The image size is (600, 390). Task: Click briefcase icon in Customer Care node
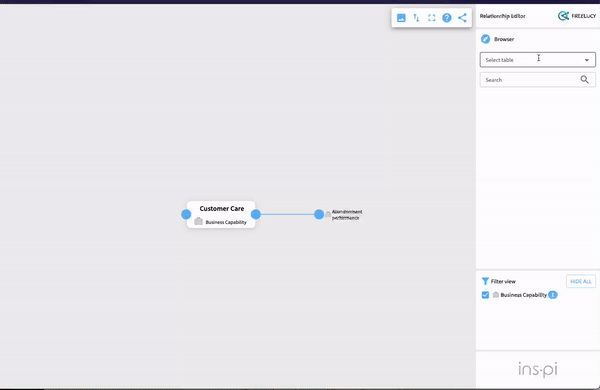tap(198, 222)
